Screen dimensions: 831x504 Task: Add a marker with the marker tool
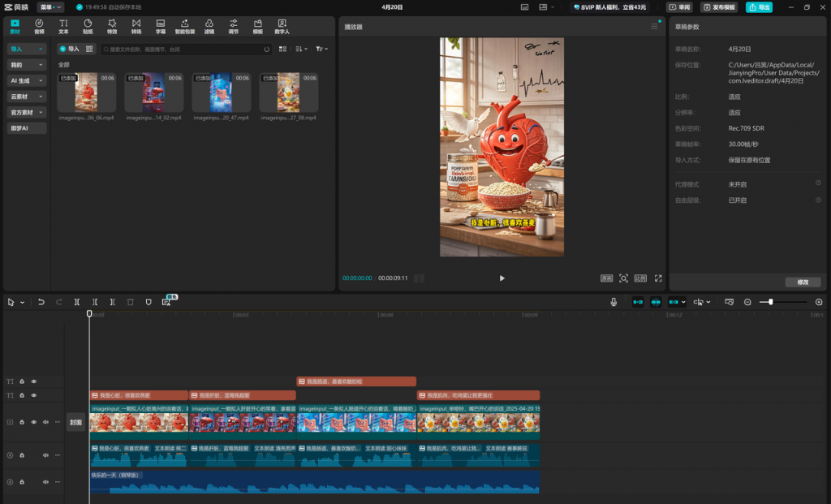click(149, 302)
